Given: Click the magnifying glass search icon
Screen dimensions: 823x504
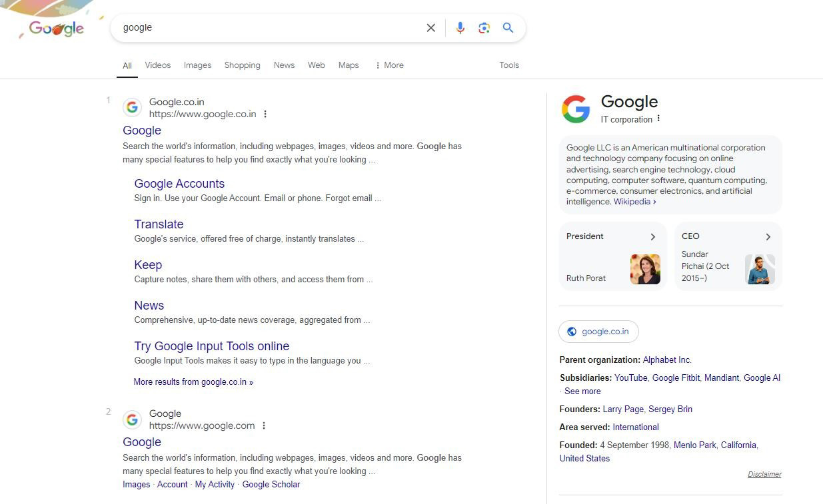Looking at the screenshot, I should pos(508,28).
